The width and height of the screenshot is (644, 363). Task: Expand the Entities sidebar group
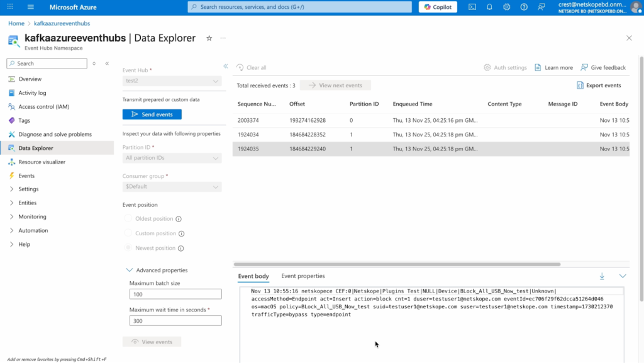click(11, 203)
